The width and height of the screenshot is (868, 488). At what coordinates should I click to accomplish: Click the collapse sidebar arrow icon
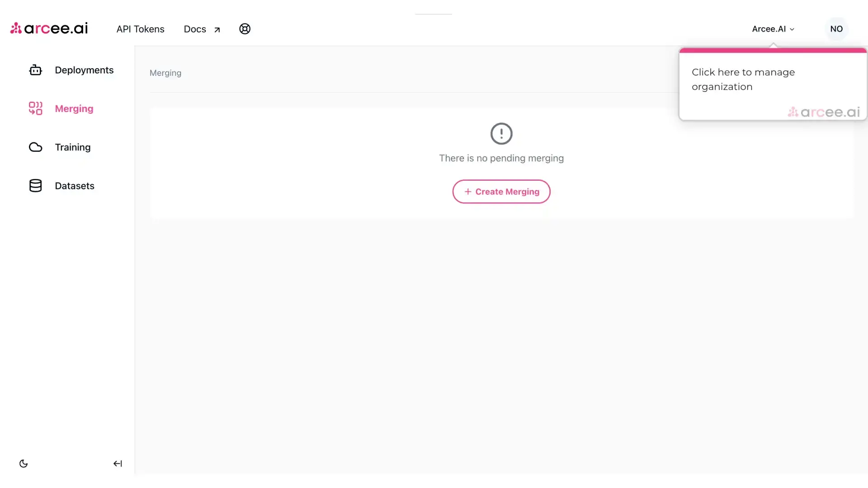(x=118, y=464)
